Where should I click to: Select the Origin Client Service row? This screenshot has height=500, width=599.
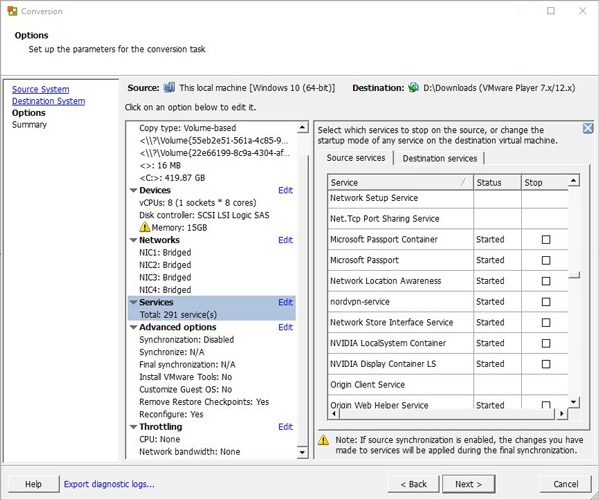(448, 385)
